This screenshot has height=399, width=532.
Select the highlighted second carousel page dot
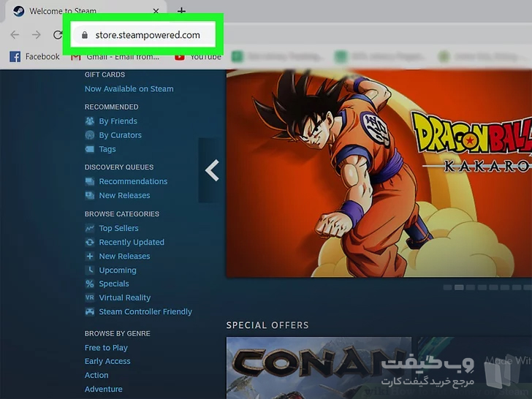point(459,287)
